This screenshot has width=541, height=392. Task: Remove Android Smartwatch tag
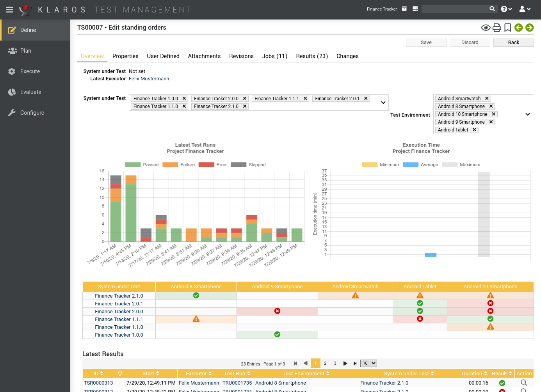point(487,99)
